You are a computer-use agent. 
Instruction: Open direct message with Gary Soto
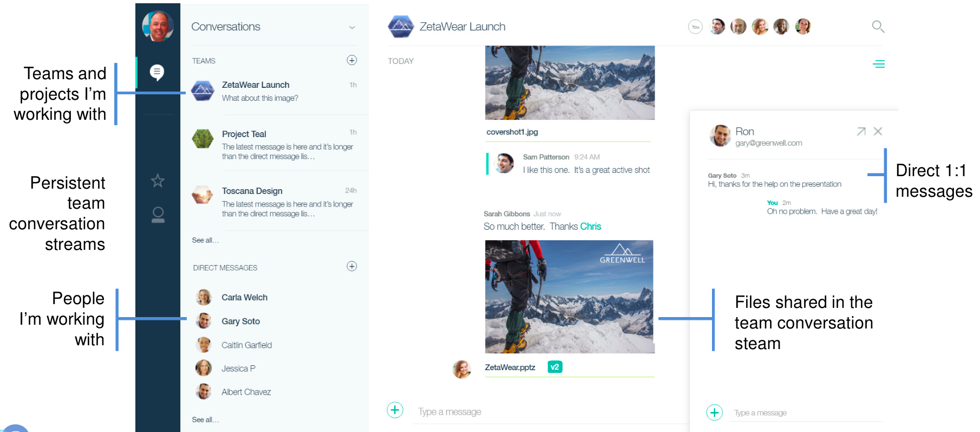coord(240,321)
